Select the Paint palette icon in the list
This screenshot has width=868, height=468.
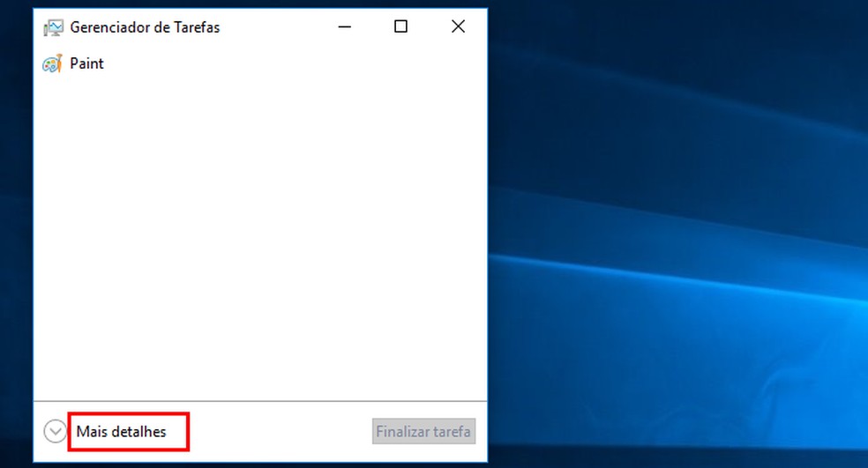tap(53, 63)
